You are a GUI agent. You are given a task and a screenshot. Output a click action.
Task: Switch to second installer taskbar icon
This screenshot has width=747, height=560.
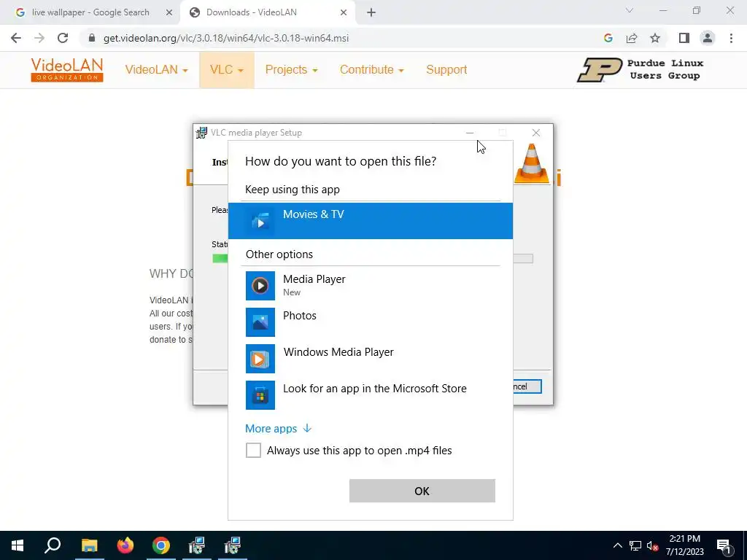click(x=233, y=545)
